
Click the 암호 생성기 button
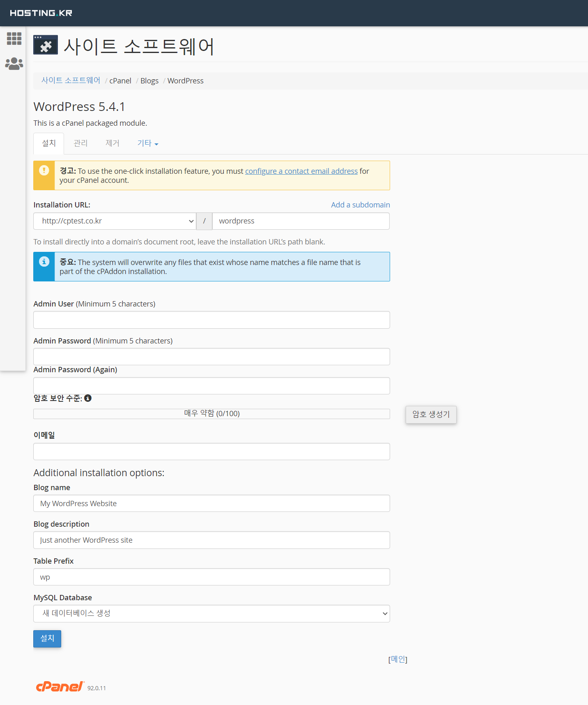431,415
